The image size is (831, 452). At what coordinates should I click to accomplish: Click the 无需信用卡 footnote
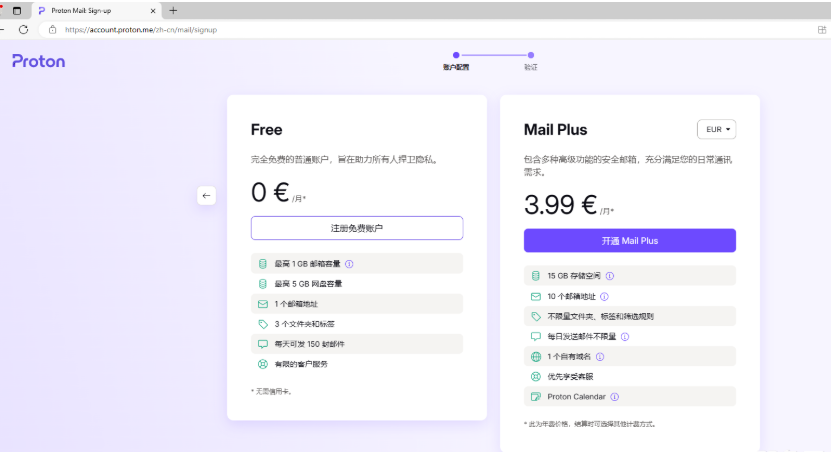[x=272, y=392]
